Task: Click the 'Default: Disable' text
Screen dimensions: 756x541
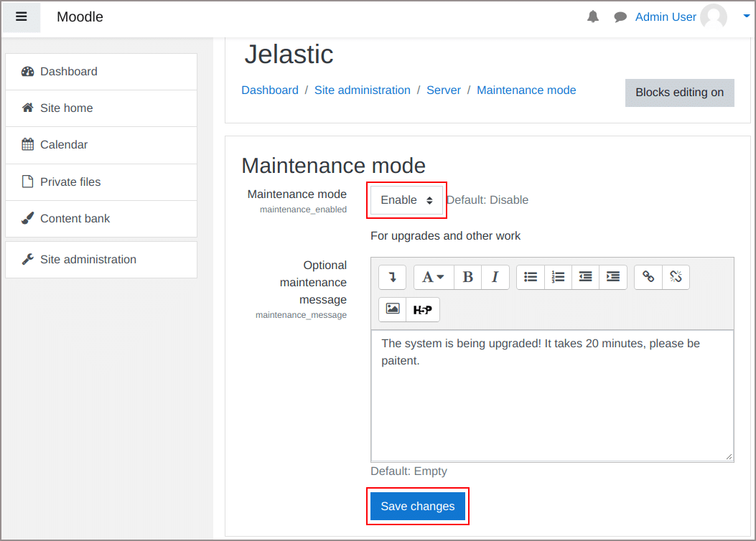Action: pos(487,200)
